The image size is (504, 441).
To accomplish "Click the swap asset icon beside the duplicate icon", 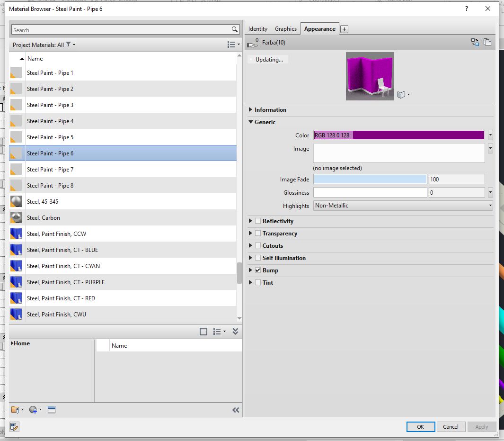I will point(475,42).
